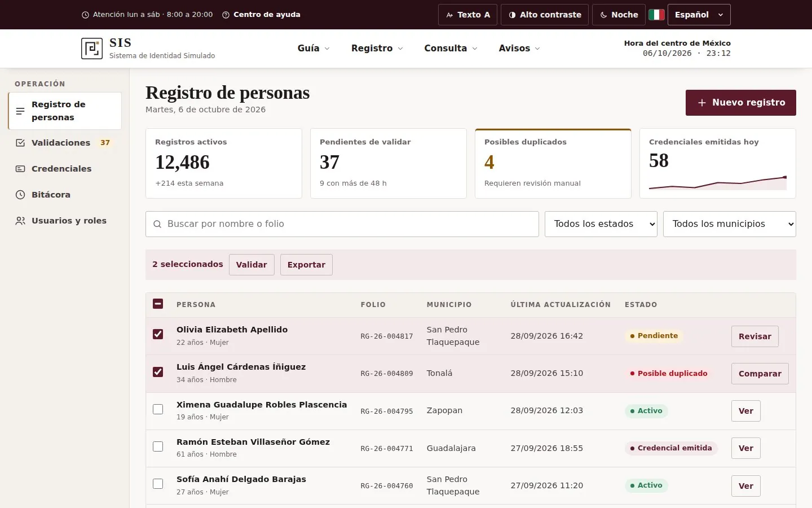Expand the Guía navigation menu

(x=314, y=49)
